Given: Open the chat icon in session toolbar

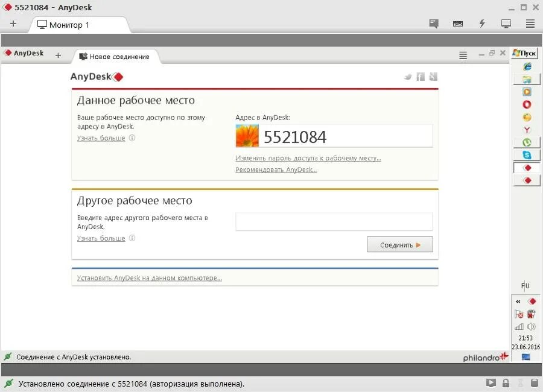Looking at the screenshot, I should (x=434, y=24).
